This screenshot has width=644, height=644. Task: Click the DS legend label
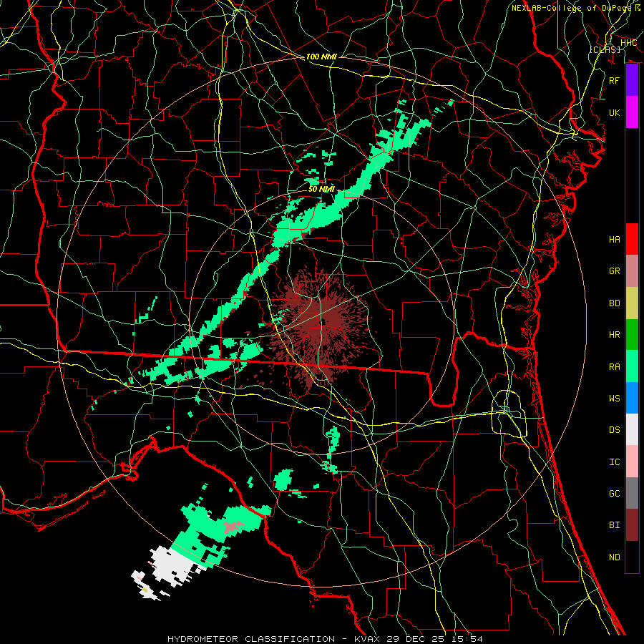(x=614, y=430)
